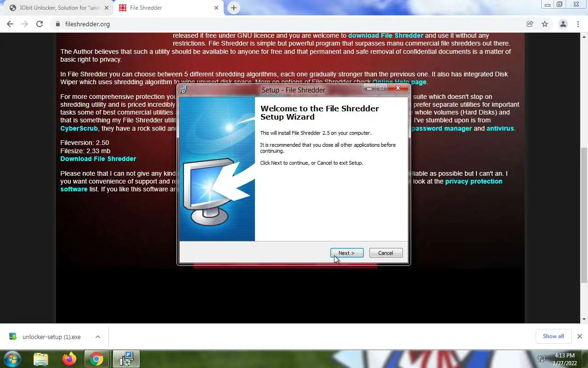
Task: Bookmark this page with the star icon
Action: pyautogui.click(x=545, y=24)
